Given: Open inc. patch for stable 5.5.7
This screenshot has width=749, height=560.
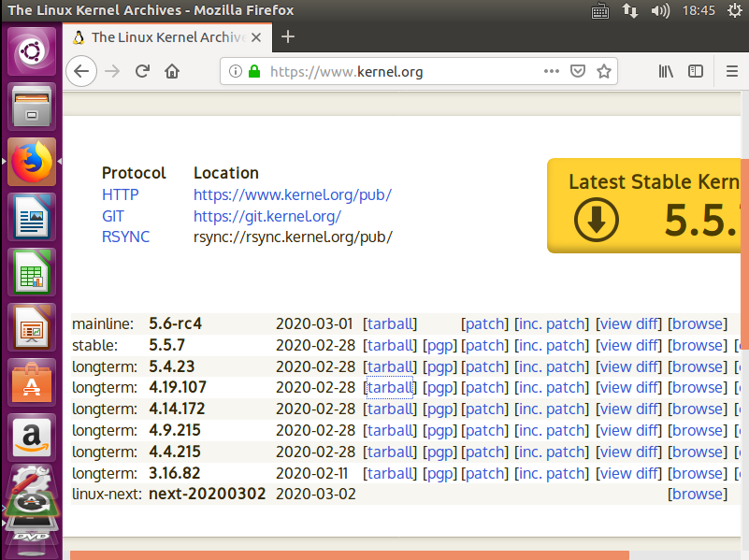Looking at the screenshot, I should tap(552, 345).
